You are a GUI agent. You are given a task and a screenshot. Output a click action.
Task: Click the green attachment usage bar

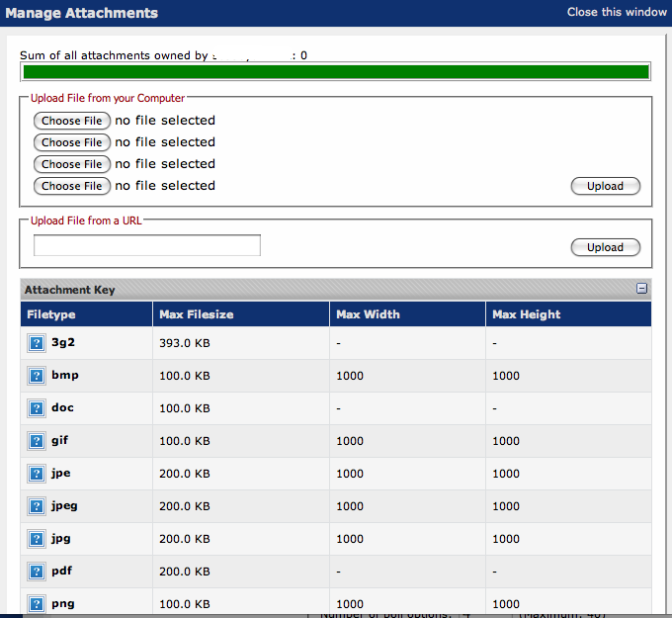coord(336,72)
